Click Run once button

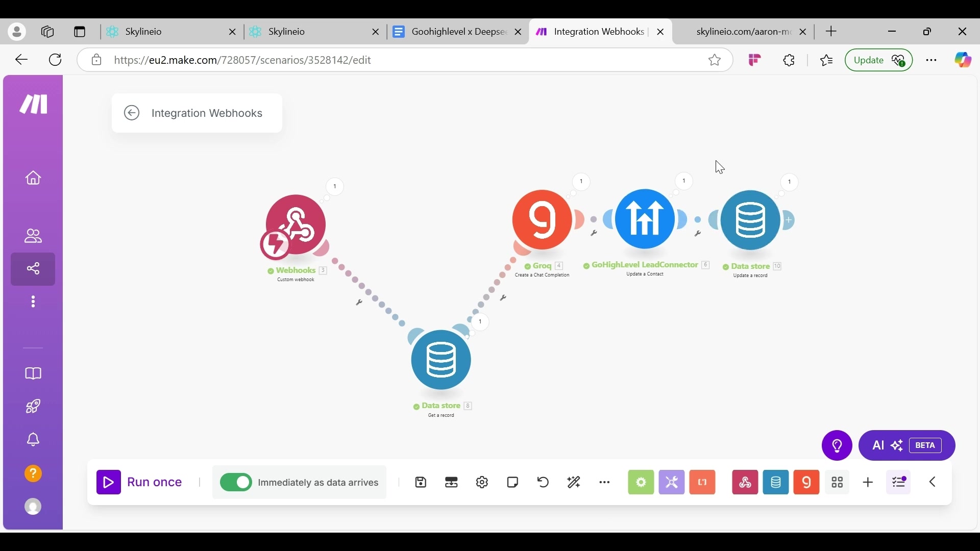tap(140, 483)
